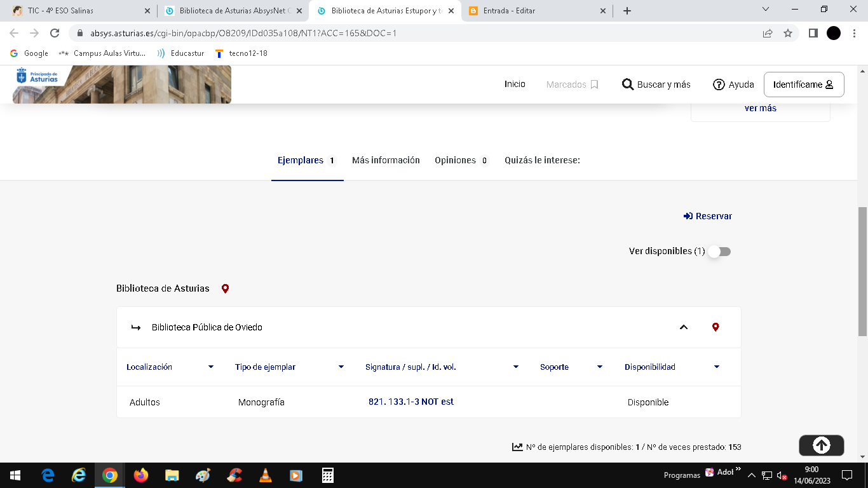
Task: Open Edge browser from taskbar
Action: click(x=48, y=475)
